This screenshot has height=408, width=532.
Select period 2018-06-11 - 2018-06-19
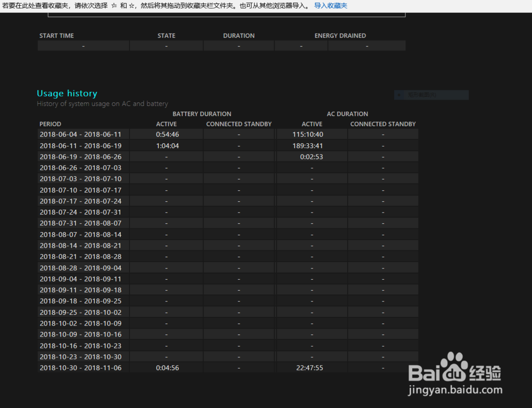click(x=80, y=146)
